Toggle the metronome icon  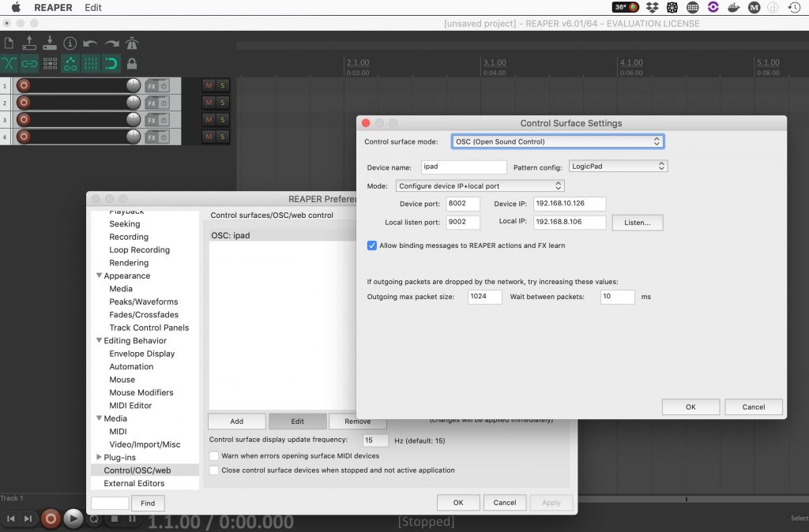tap(132, 43)
